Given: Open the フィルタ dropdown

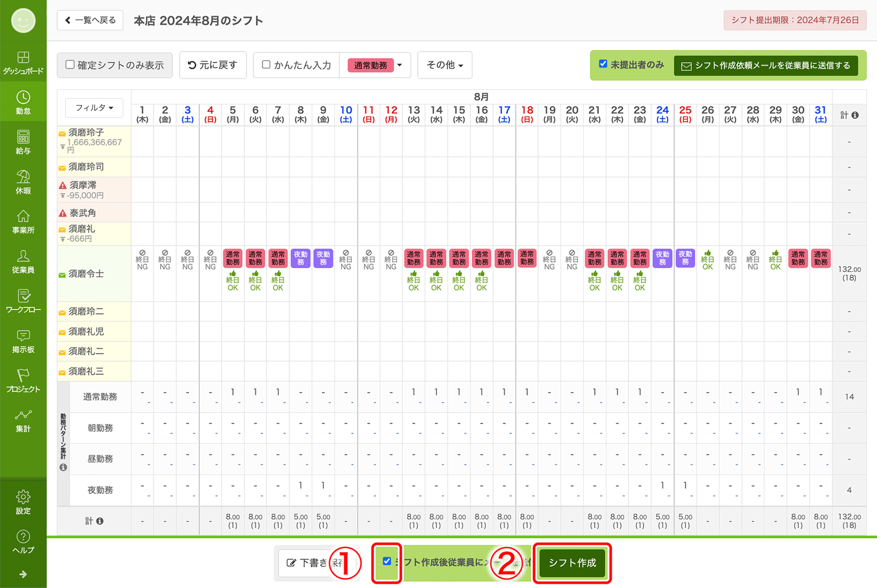Looking at the screenshot, I should pyautogui.click(x=94, y=108).
